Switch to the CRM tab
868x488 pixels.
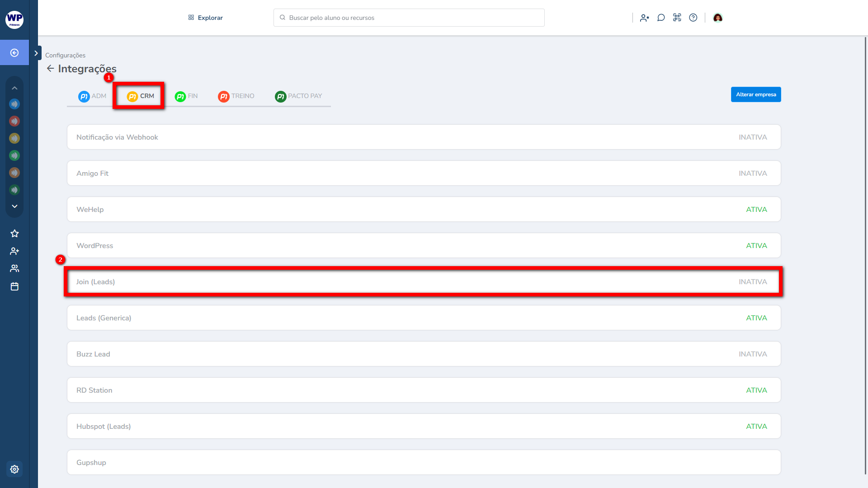click(140, 96)
